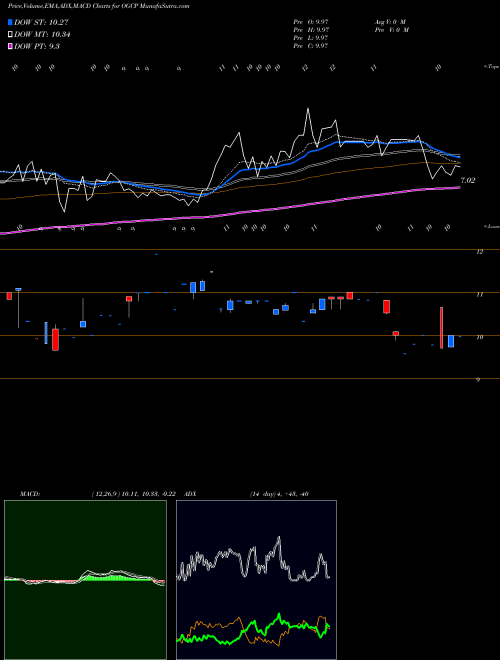The image size is (500, 660).
Task: Click the 'MACD:' heading label
Action: pos(30,494)
